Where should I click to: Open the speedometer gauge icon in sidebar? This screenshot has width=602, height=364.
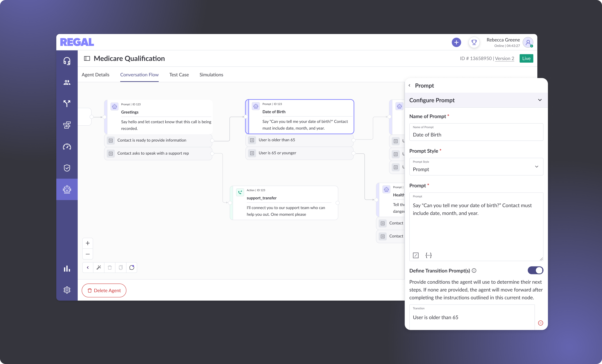tap(67, 147)
